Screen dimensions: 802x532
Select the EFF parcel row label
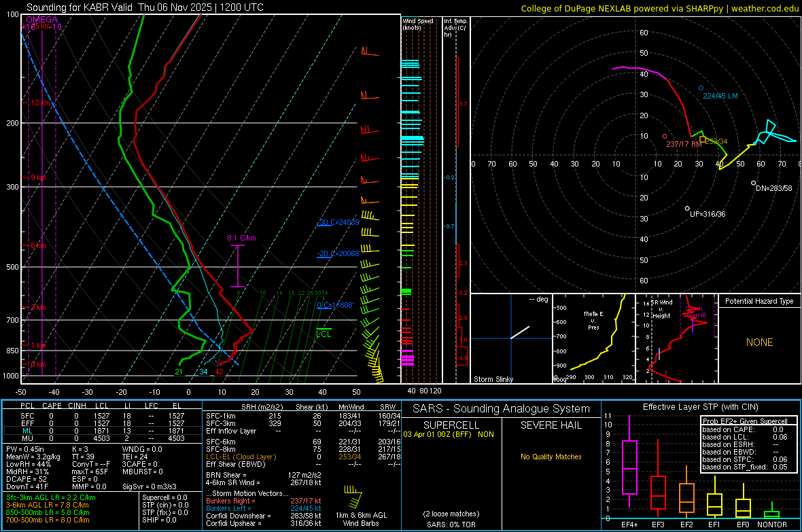tap(27, 423)
